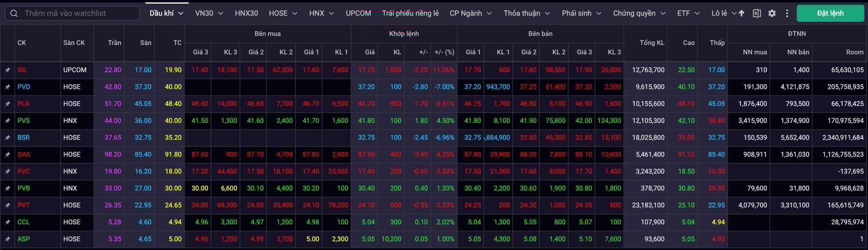Pin the OIL stock row

click(8, 70)
